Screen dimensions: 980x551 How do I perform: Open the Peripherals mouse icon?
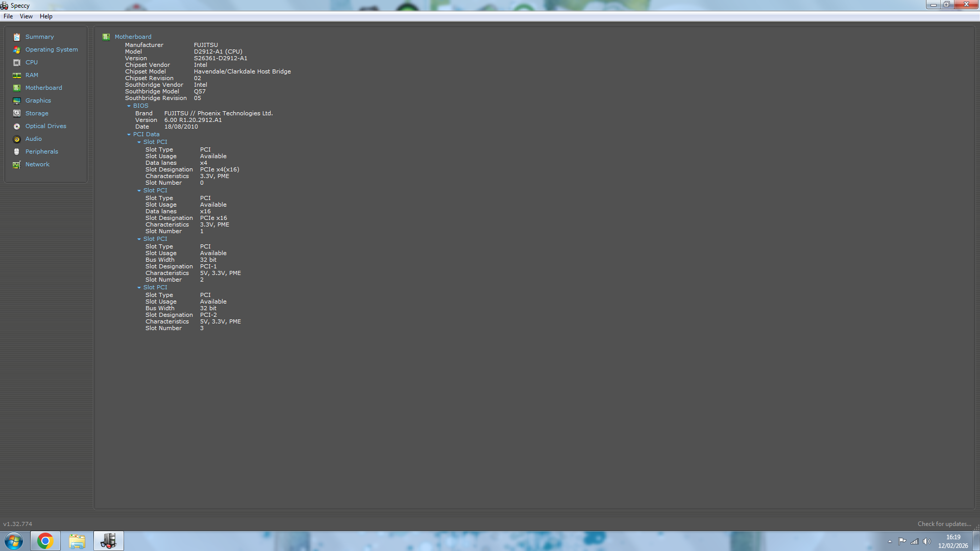click(x=17, y=152)
